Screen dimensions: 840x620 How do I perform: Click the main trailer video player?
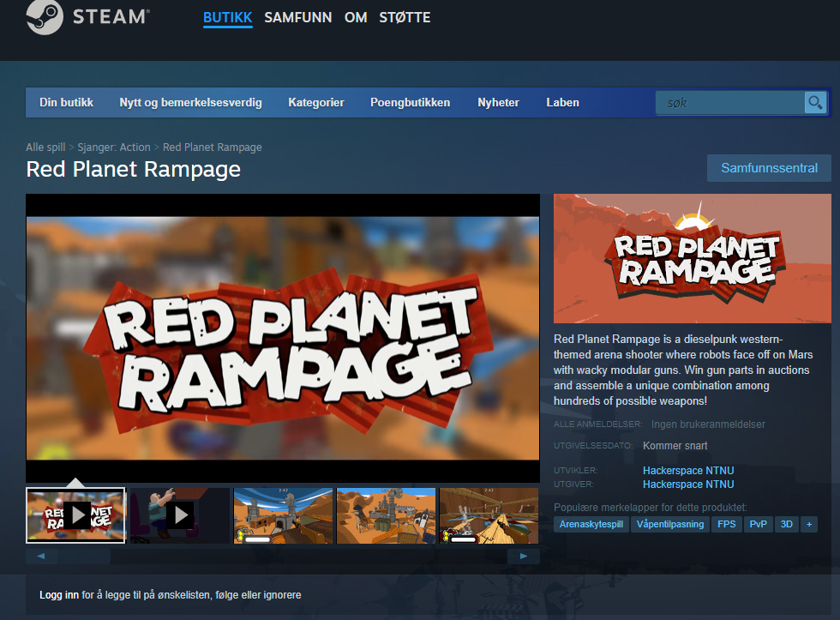283,338
